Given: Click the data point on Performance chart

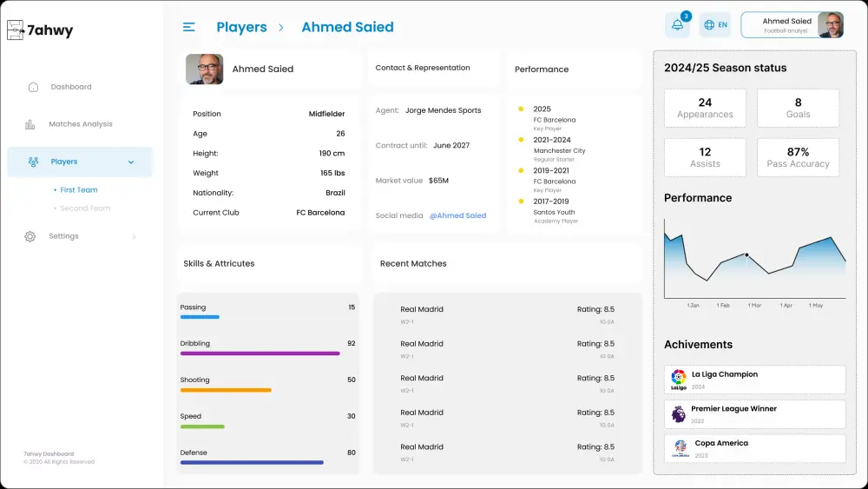Looking at the screenshot, I should point(746,254).
